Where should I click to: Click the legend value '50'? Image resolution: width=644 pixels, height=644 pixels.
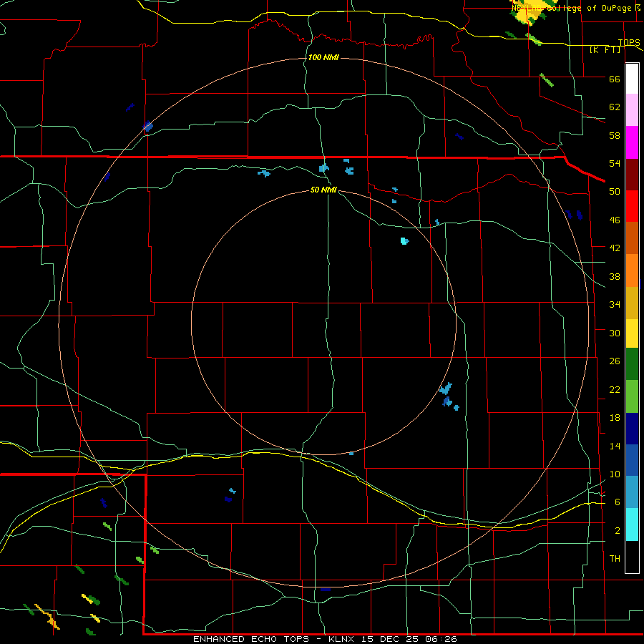[x=615, y=192]
